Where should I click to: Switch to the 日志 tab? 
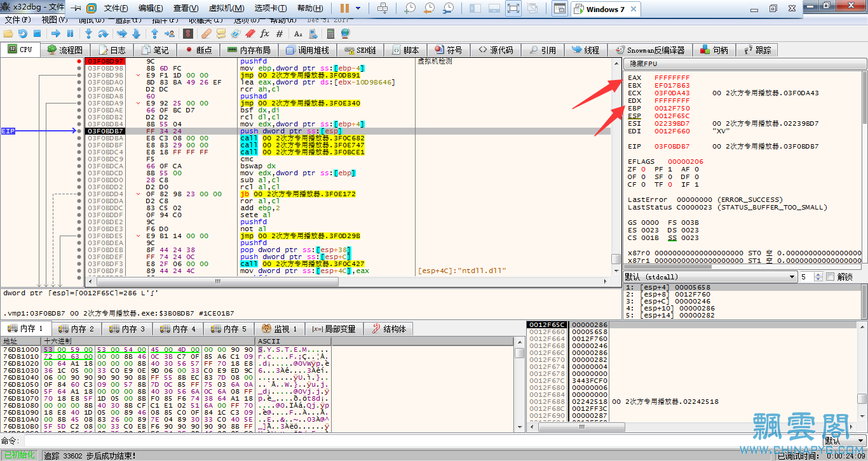coord(111,50)
